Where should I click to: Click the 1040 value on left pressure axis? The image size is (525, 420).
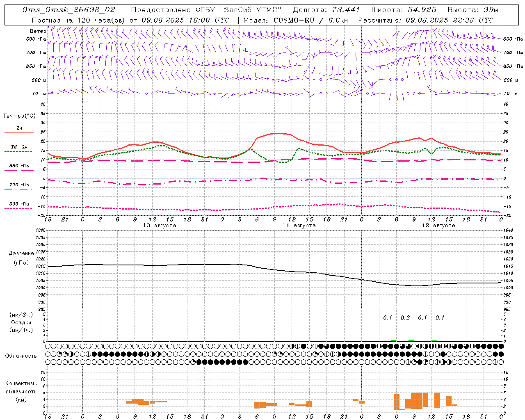tap(40, 231)
